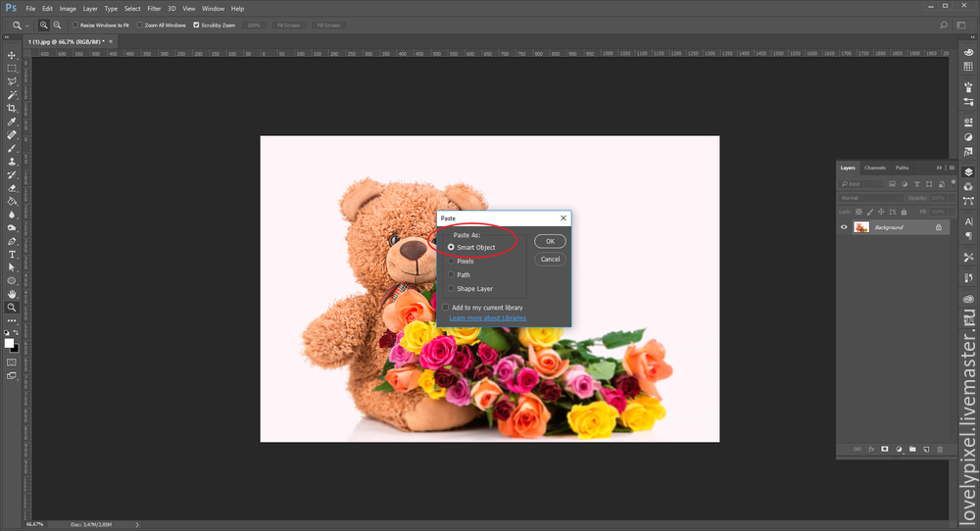The height and width of the screenshot is (531, 980).
Task: Click the Zoom Out magnifier icon
Action: (x=58, y=24)
